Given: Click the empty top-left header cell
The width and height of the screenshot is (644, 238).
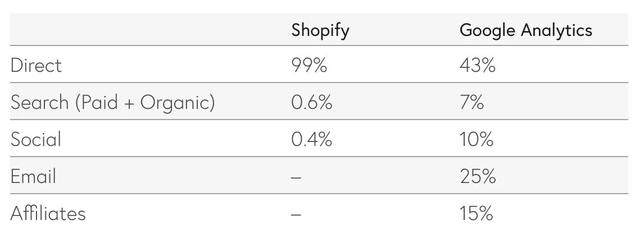Looking at the screenshot, I should pos(148,30).
